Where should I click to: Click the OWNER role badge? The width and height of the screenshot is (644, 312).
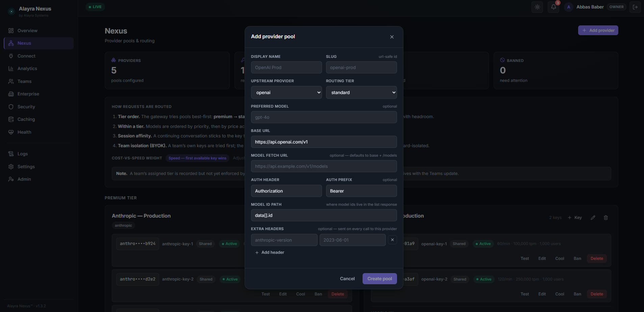617,7
